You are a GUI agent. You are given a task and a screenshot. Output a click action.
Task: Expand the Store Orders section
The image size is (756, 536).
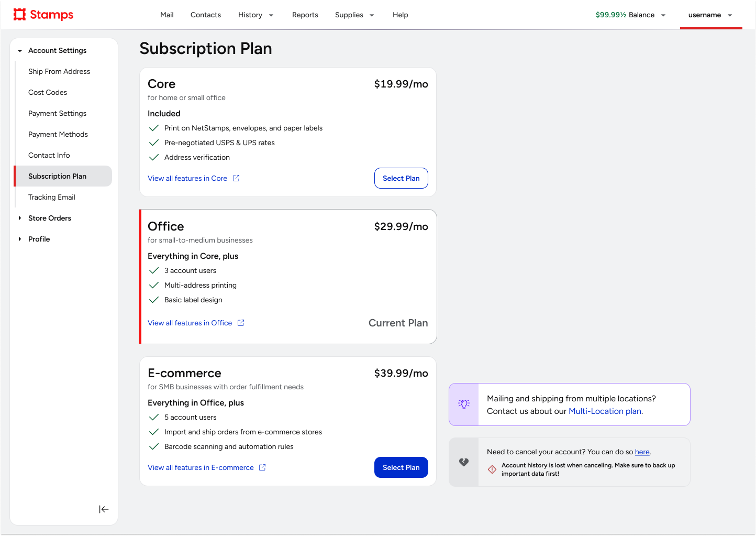pyautogui.click(x=20, y=218)
